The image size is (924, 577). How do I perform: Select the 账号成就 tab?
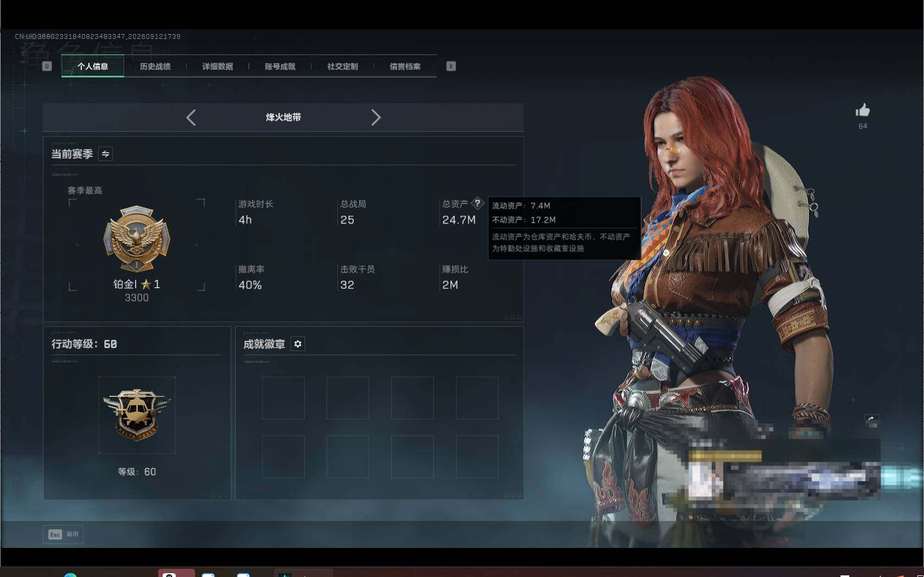(280, 66)
